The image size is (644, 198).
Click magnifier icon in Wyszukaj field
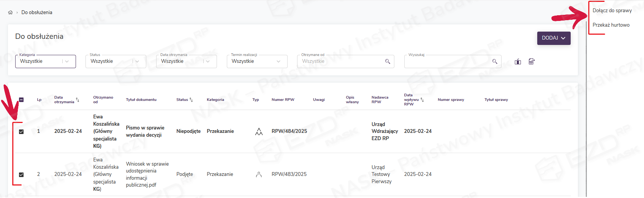(x=495, y=61)
